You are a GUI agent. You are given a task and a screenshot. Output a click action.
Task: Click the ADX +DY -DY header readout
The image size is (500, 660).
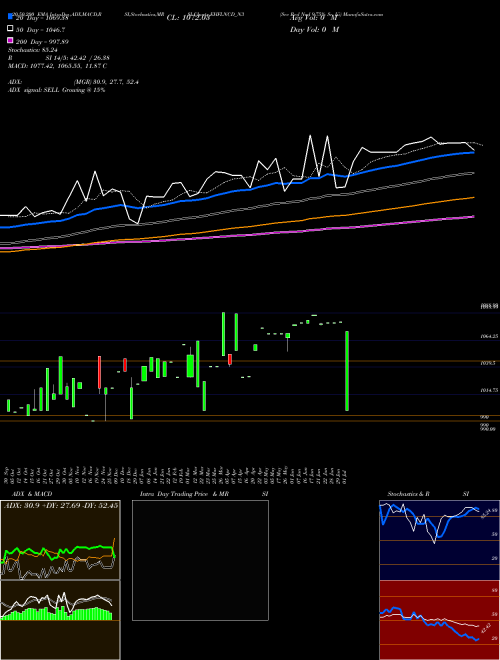tap(61, 505)
